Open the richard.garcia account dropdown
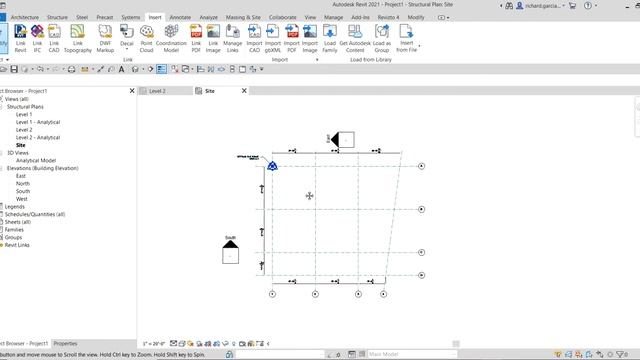This screenshot has width=640, height=360. point(563,6)
